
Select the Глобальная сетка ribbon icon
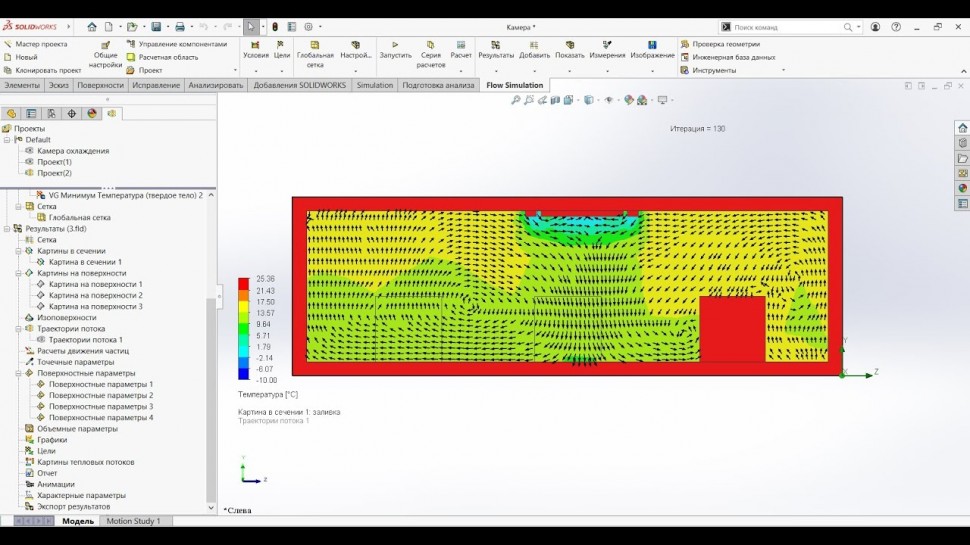315,45
